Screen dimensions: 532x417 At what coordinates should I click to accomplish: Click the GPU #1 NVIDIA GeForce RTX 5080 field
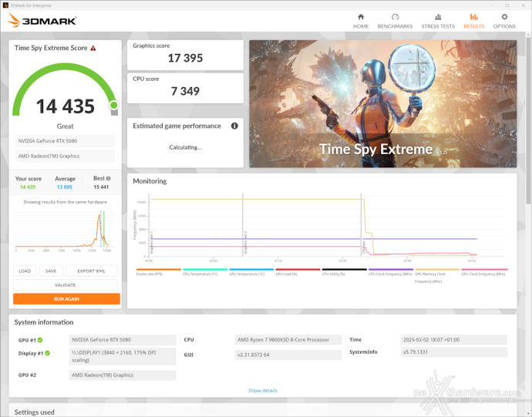pyautogui.click(x=123, y=340)
